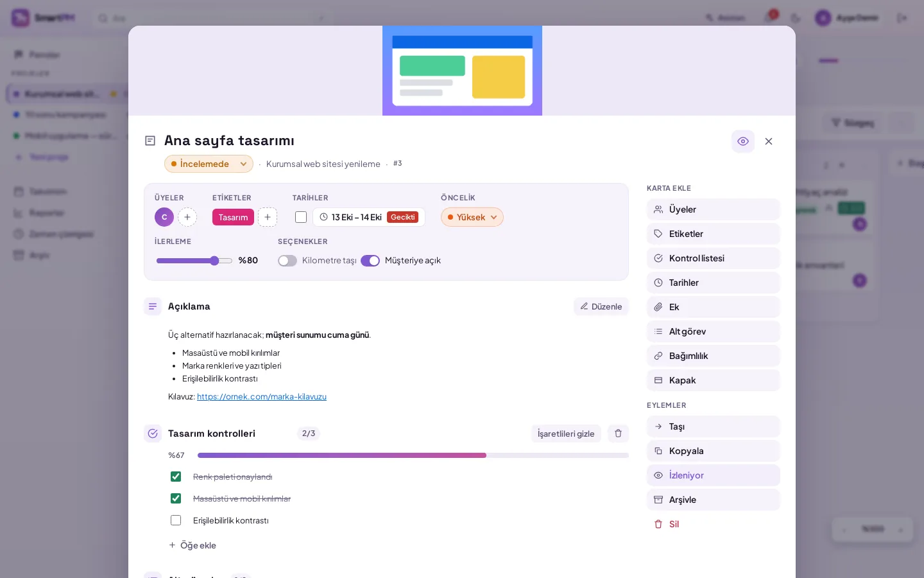The image size is (924, 578).
Task: Click the card cover image
Action: (462, 71)
